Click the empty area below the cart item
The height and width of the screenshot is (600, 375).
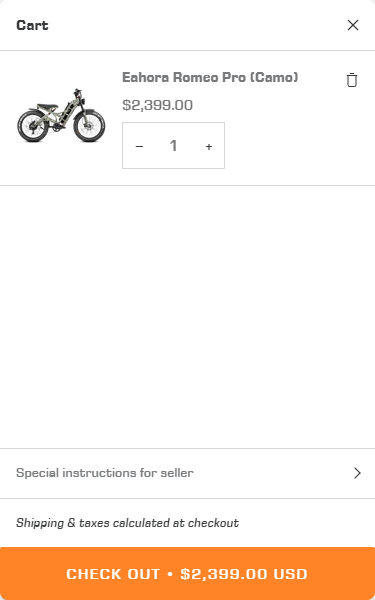(188, 317)
